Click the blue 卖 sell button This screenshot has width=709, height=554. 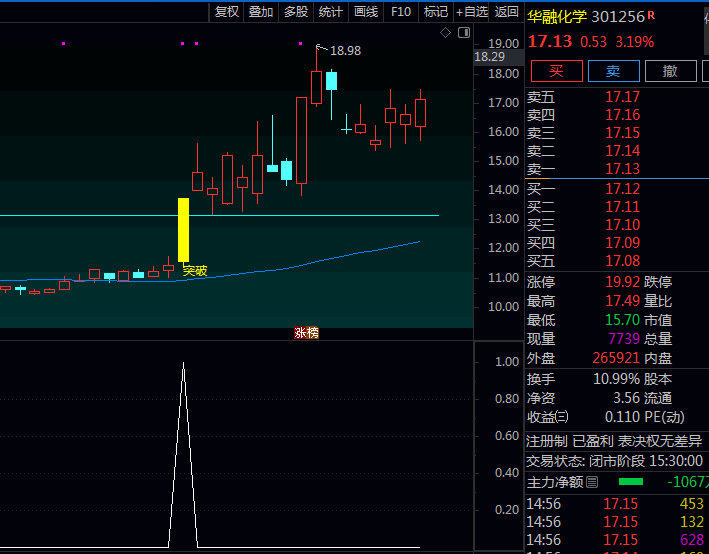614,71
